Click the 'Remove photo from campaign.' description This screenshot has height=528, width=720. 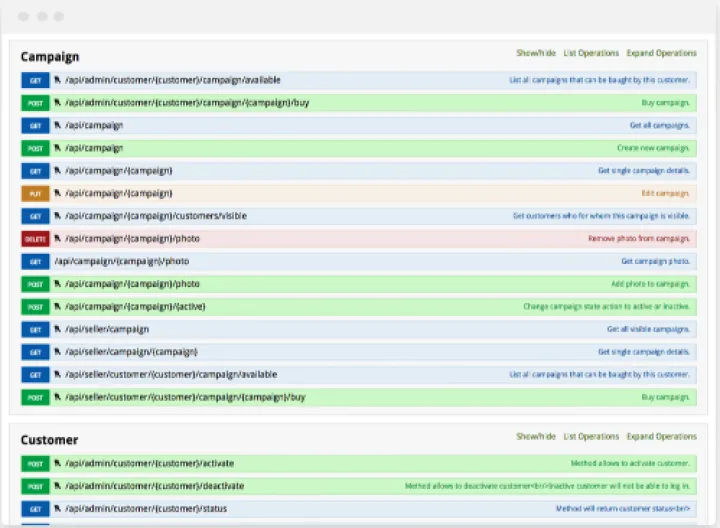click(639, 239)
